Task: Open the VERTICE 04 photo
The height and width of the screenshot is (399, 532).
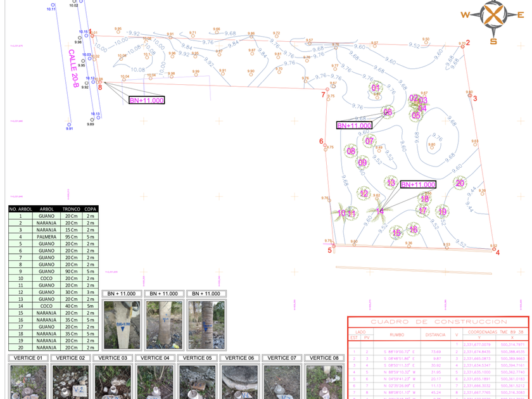Action: (155, 382)
